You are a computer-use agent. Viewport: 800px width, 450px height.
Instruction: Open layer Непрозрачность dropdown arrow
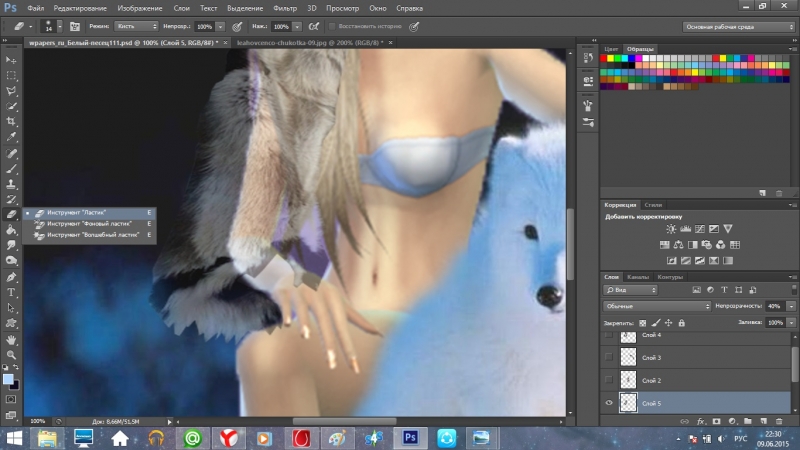791,306
